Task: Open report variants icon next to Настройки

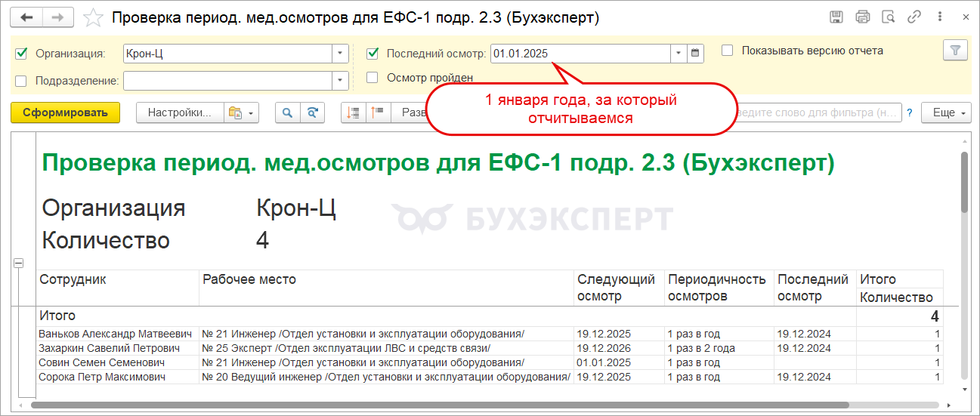Action: tap(242, 112)
